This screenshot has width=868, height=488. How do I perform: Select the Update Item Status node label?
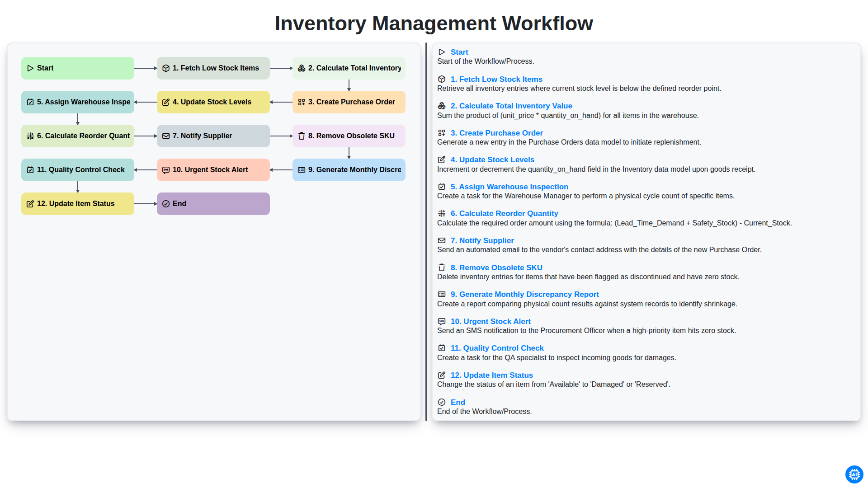point(76,204)
